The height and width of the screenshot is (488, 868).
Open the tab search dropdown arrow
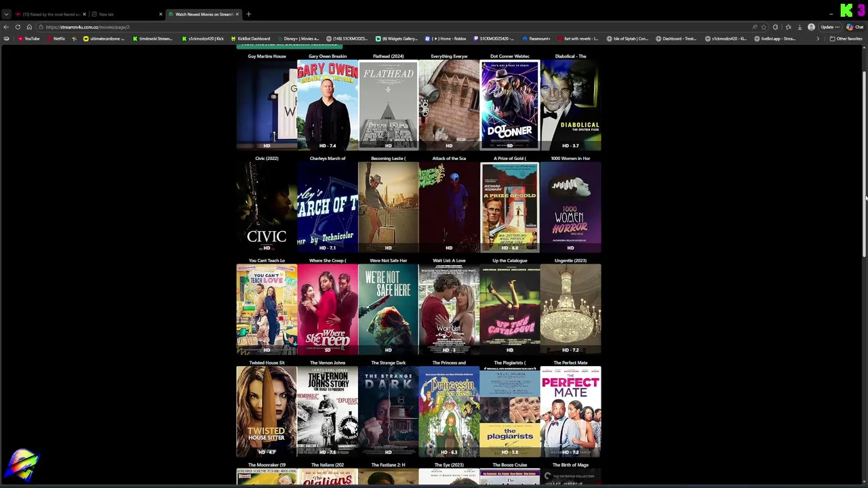(x=6, y=14)
